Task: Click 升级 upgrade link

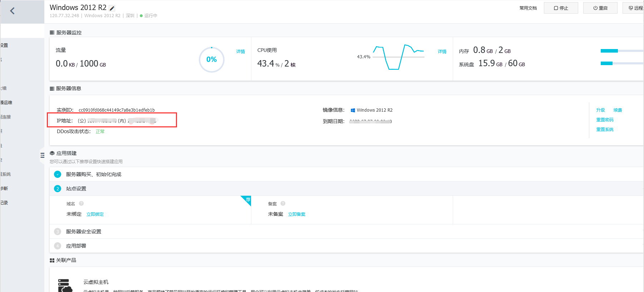Action: (x=600, y=110)
